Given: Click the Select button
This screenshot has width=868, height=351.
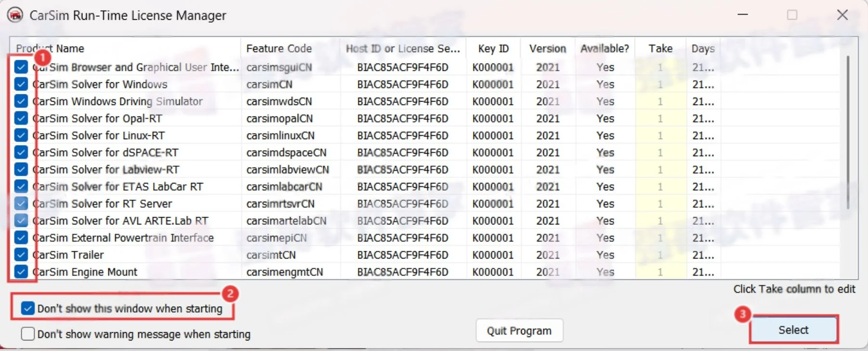Looking at the screenshot, I should click(793, 330).
